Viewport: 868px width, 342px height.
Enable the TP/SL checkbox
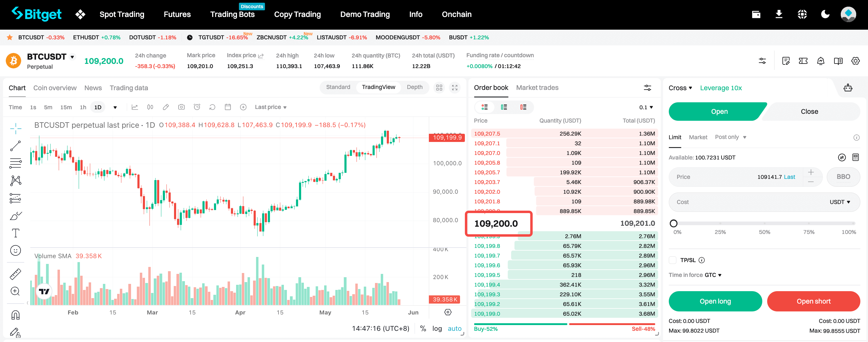coord(672,260)
